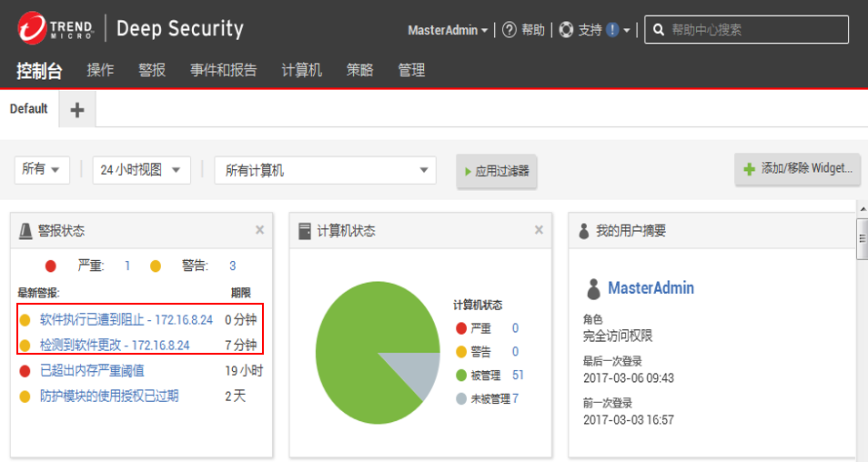Click the plus icon to add dashboard tab
This screenshot has height=462, width=868.
point(77,110)
